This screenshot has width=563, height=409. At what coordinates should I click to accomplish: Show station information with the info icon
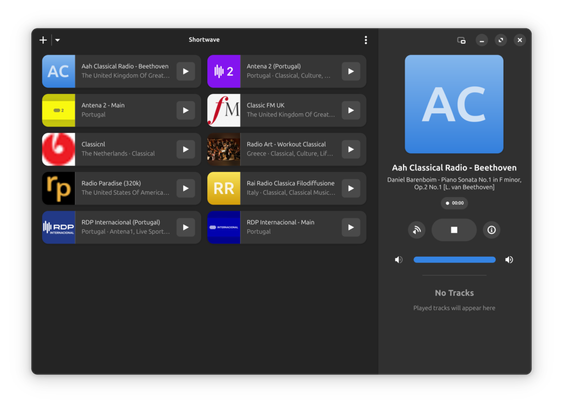click(491, 230)
